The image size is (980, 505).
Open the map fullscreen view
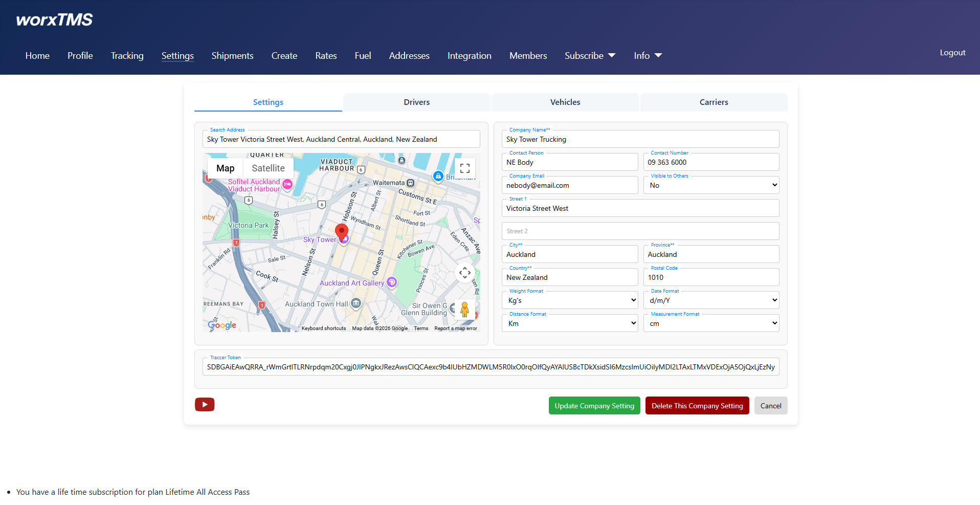coord(464,168)
